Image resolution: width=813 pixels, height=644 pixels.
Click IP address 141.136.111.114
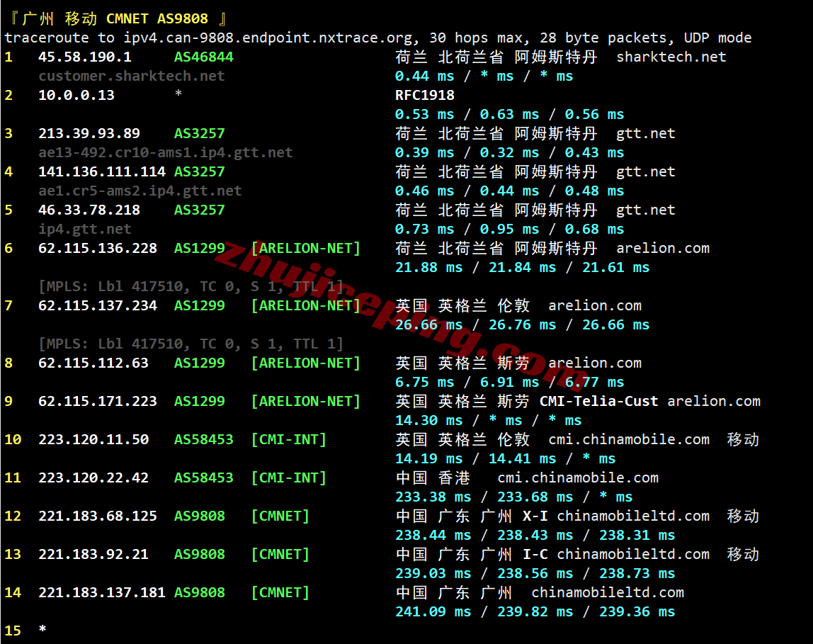click(102, 172)
